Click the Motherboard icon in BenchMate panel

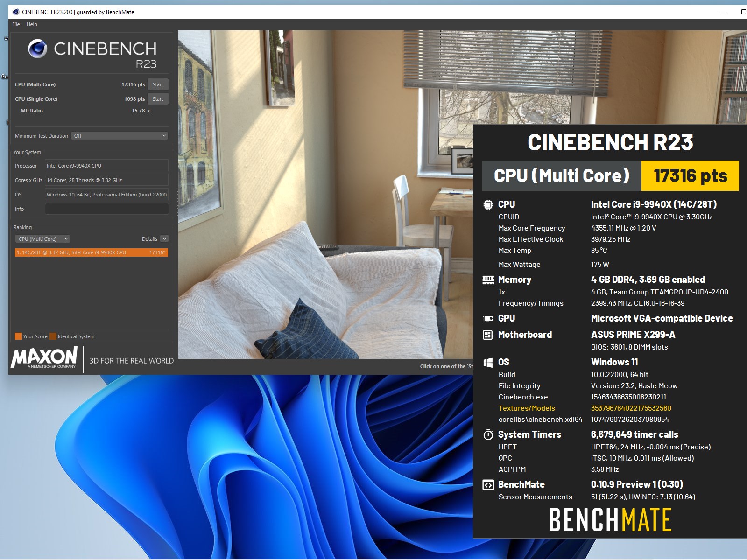pos(488,335)
